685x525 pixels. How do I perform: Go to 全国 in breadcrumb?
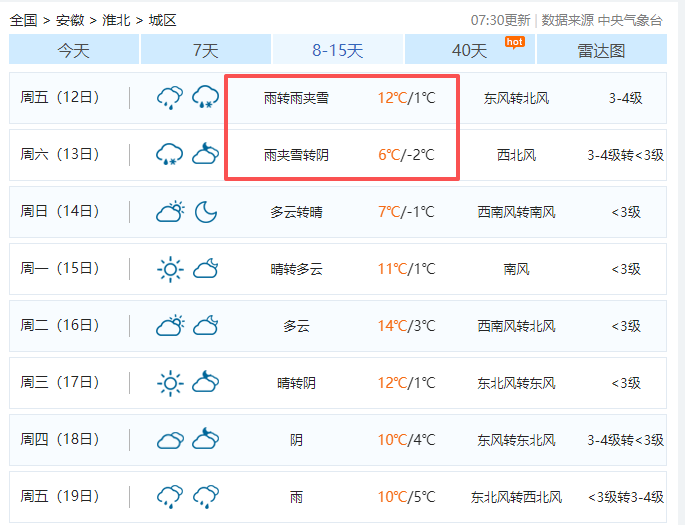[x=24, y=20]
